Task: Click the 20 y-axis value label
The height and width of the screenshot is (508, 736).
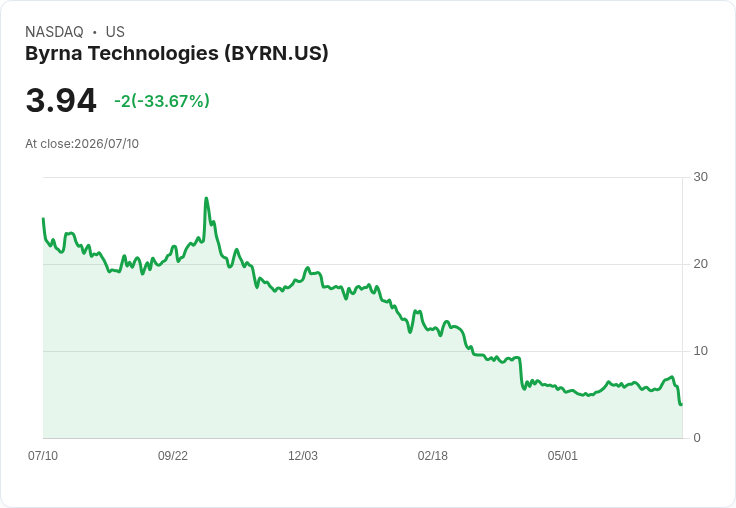Action: (700, 264)
